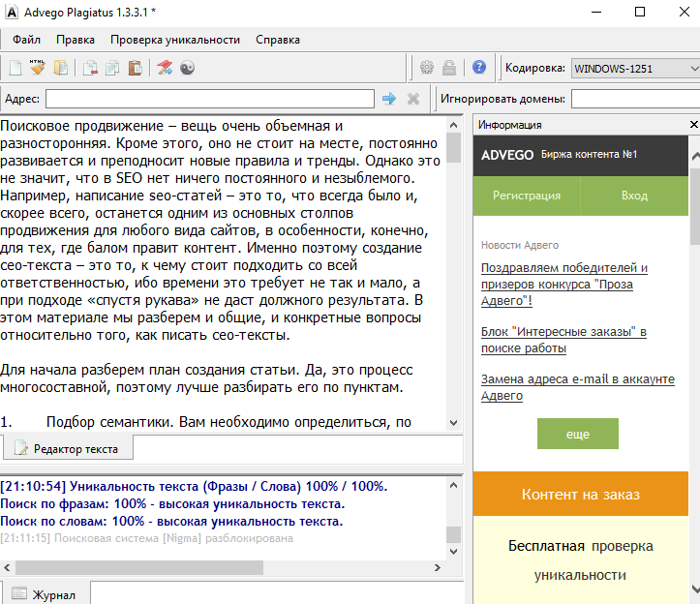Switch to the Журнал tab
700x604 pixels.
pyautogui.click(x=46, y=593)
